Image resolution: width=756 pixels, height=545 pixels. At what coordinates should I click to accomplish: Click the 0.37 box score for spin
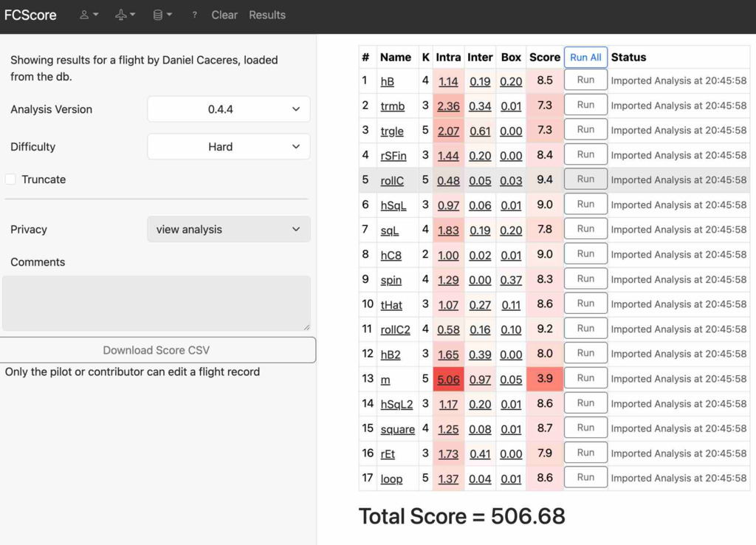[511, 281]
